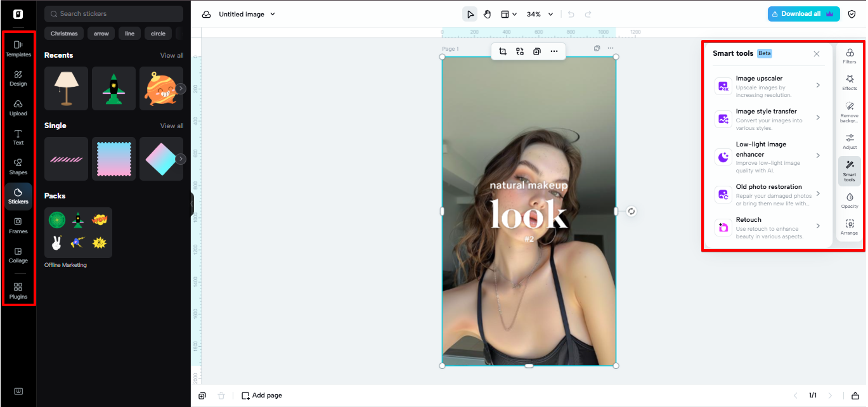The height and width of the screenshot is (407, 868).
Task: Open the Templates panel
Action: [x=18, y=48]
